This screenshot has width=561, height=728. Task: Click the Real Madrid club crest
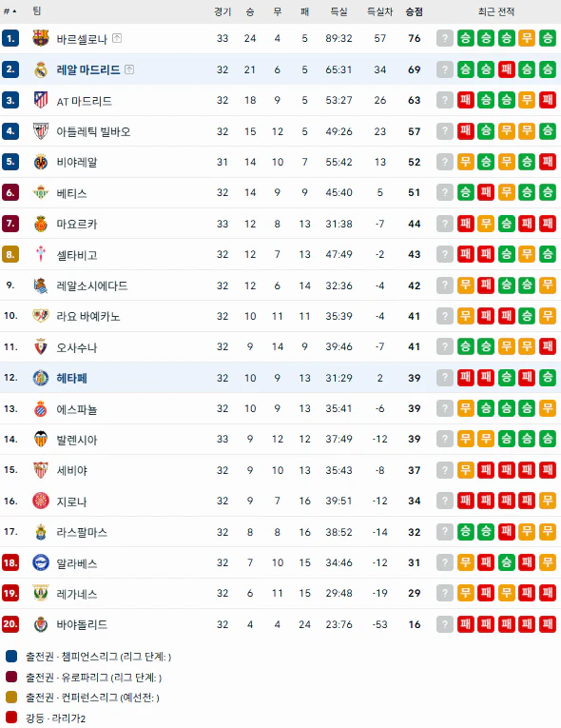point(41,69)
